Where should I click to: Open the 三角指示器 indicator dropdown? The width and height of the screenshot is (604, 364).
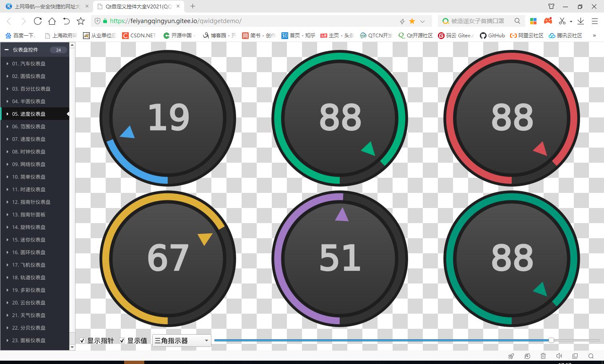tap(181, 341)
